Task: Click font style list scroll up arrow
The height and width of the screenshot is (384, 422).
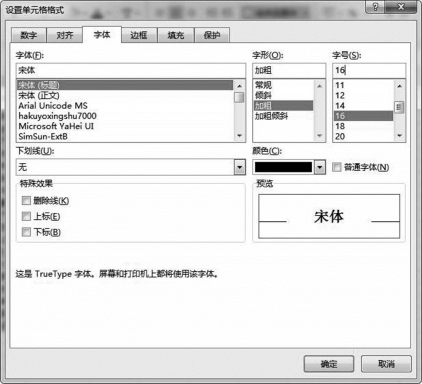Action: pos(319,86)
